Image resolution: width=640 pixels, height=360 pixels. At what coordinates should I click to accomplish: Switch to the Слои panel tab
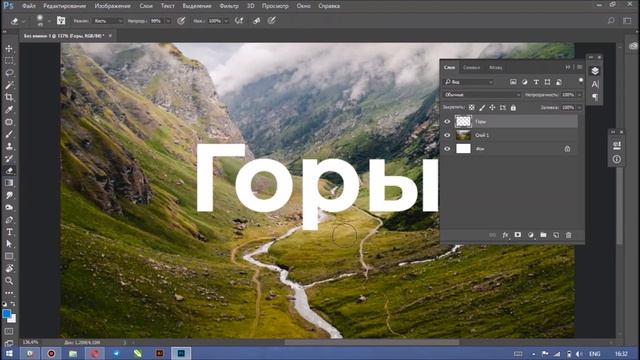pos(449,67)
